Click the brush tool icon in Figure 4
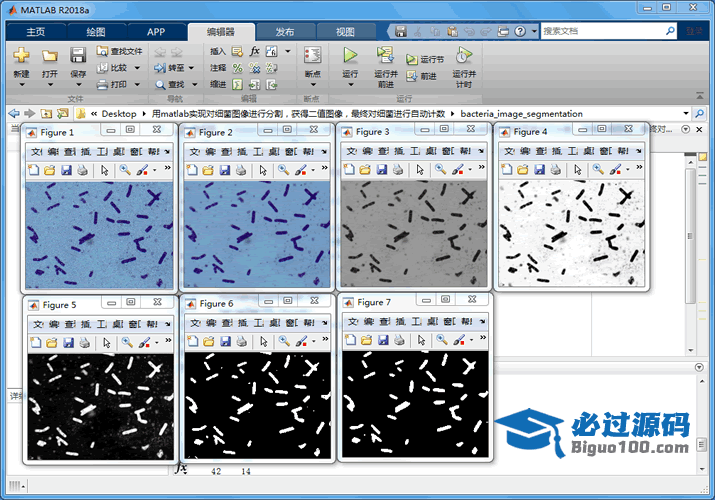This screenshot has height=500, width=715. pos(615,170)
